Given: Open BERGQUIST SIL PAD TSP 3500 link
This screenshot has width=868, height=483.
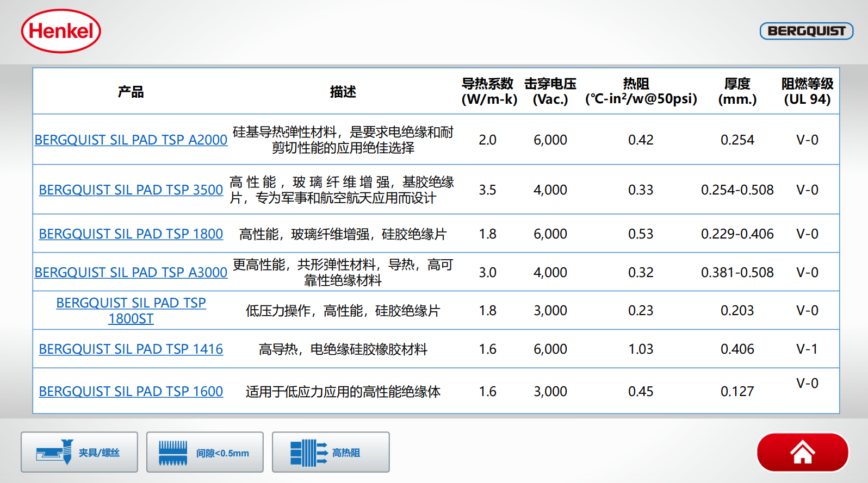Looking at the screenshot, I should coord(131,190).
